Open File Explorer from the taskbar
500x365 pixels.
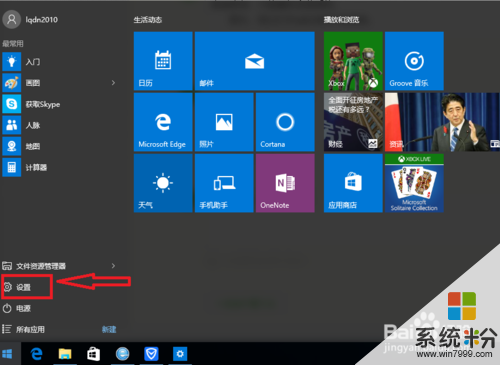tap(65, 354)
